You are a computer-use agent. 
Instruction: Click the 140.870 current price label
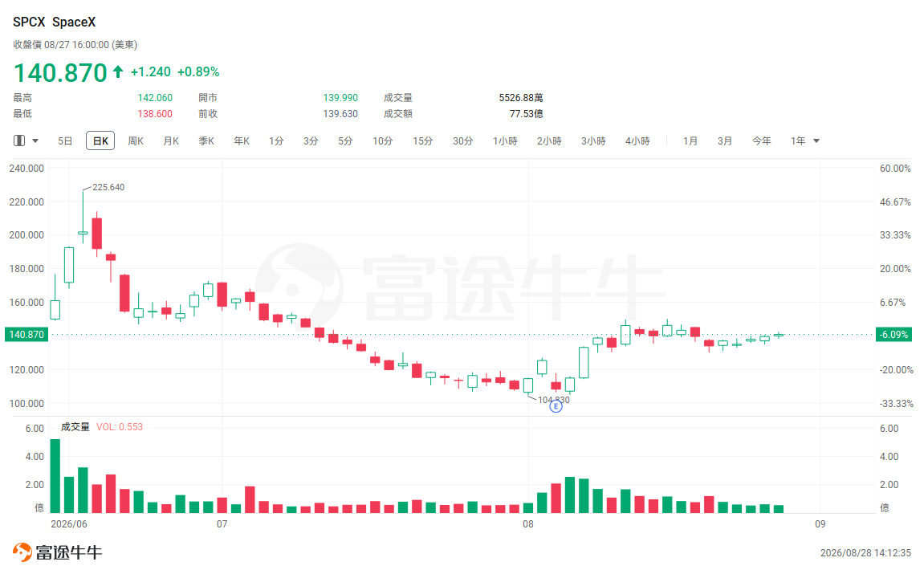point(26,334)
